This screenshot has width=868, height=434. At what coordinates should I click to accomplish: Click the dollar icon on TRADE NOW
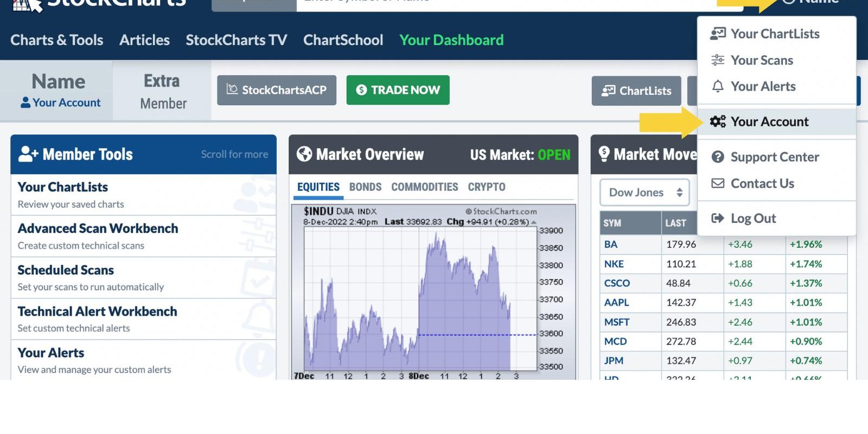click(361, 90)
